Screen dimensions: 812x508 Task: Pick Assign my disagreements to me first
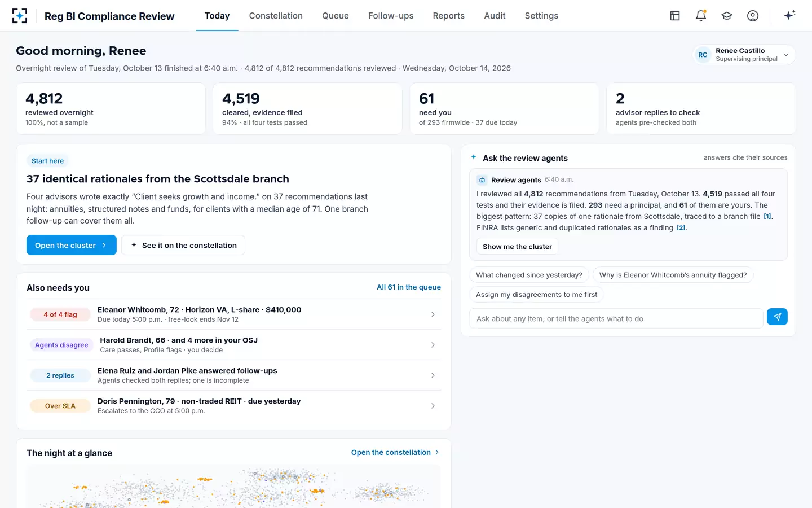(536, 295)
